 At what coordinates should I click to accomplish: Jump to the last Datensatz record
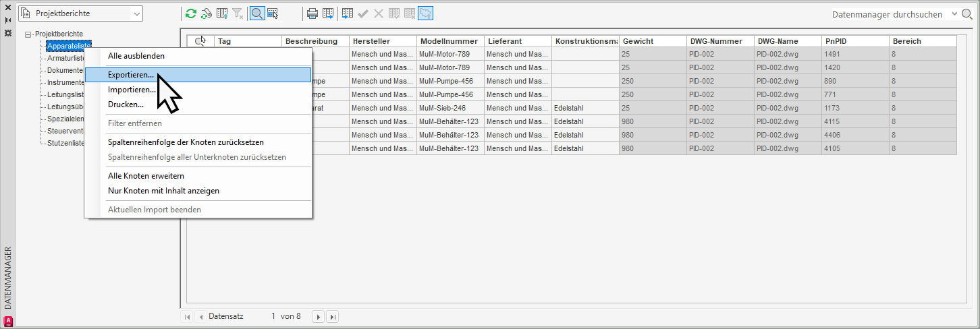pos(331,316)
